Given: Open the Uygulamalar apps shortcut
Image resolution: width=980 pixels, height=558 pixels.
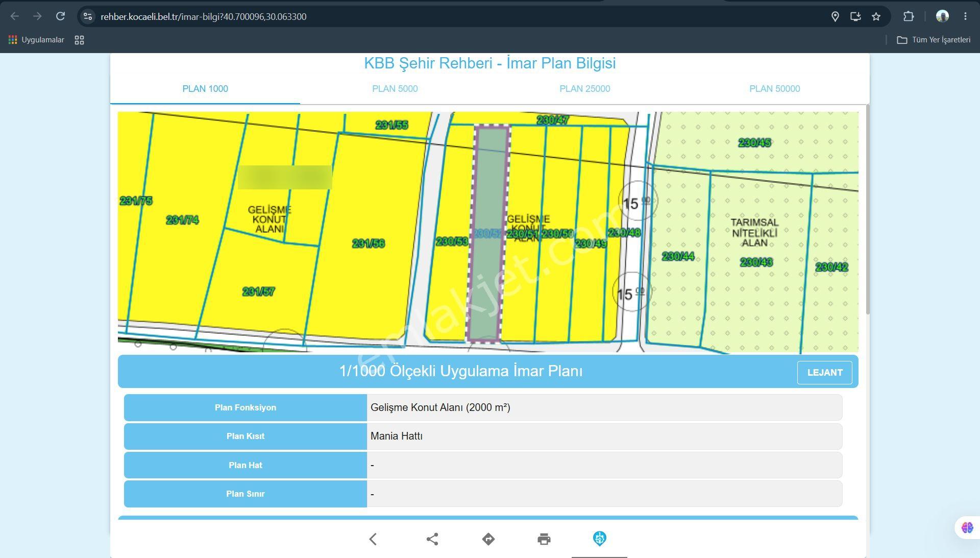Looking at the screenshot, I should (x=36, y=40).
